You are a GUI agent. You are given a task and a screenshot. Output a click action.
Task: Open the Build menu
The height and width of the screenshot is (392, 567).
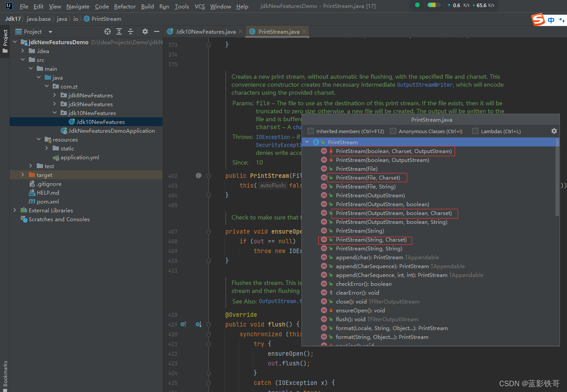[147, 6]
